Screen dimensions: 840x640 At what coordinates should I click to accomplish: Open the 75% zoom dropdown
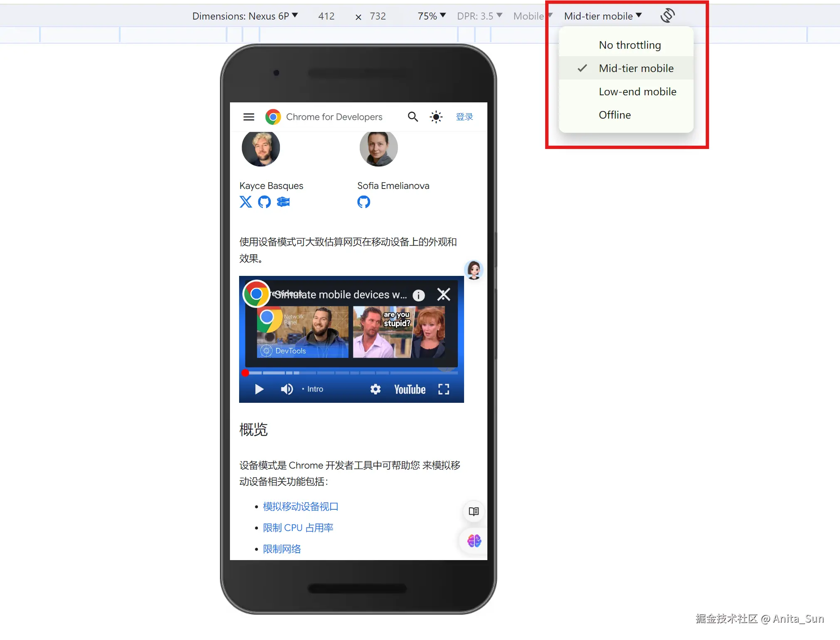(431, 16)
